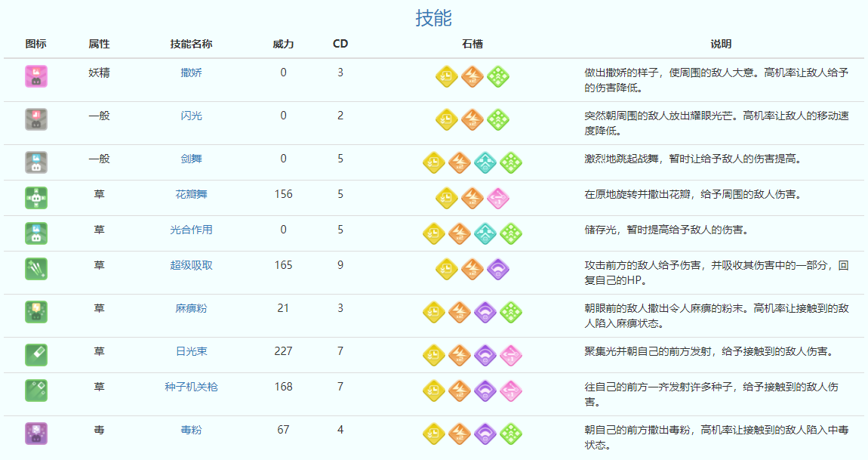
Task: Click the 威力 column header
Action: point(283,44)
